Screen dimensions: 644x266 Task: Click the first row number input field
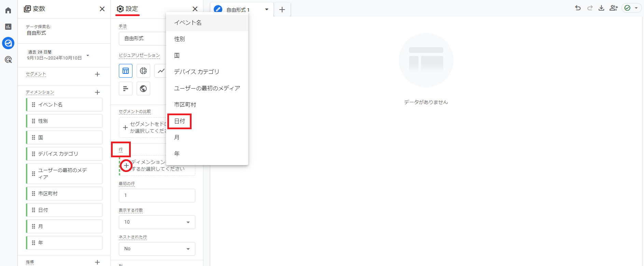coord(157,196)
